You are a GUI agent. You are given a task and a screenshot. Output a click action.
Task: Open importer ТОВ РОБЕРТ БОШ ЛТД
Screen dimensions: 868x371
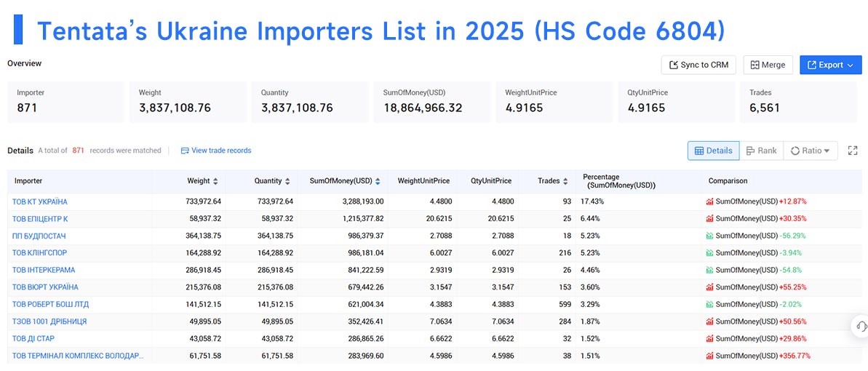(x=50, y=305)
